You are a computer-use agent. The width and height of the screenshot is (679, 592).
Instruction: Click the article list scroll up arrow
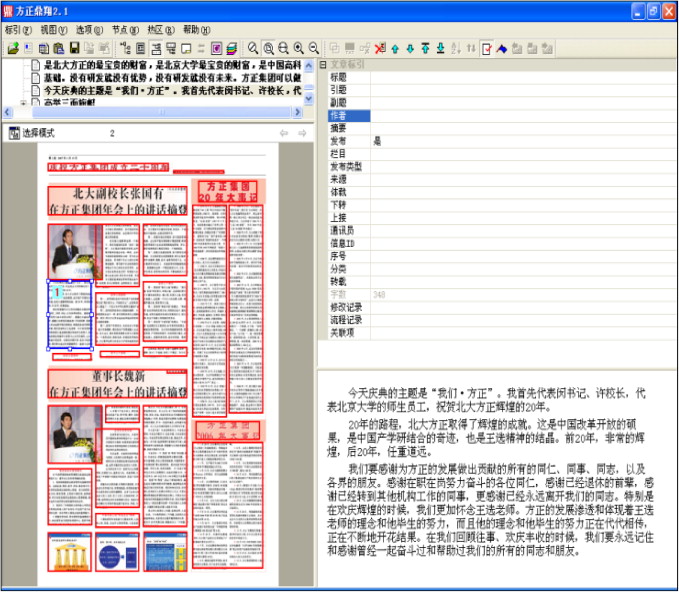309,65
